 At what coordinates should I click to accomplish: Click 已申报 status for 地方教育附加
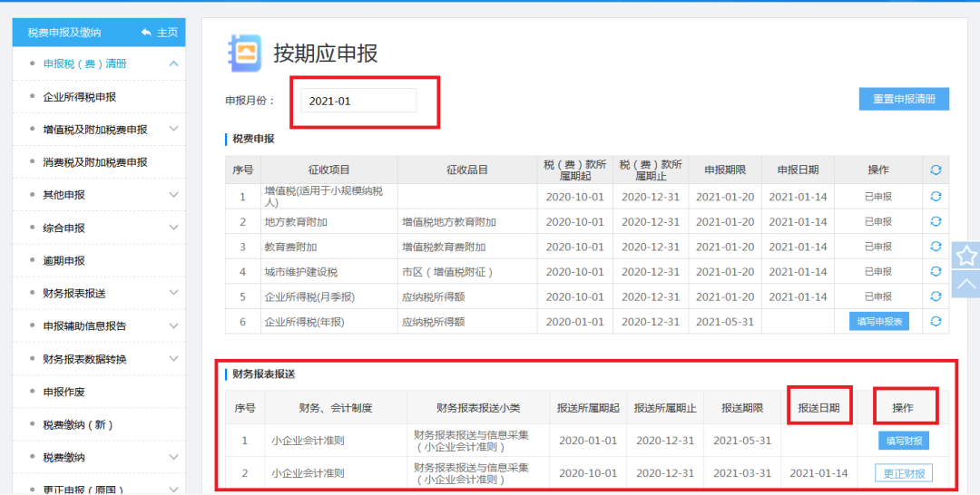[x=878, y=221]
